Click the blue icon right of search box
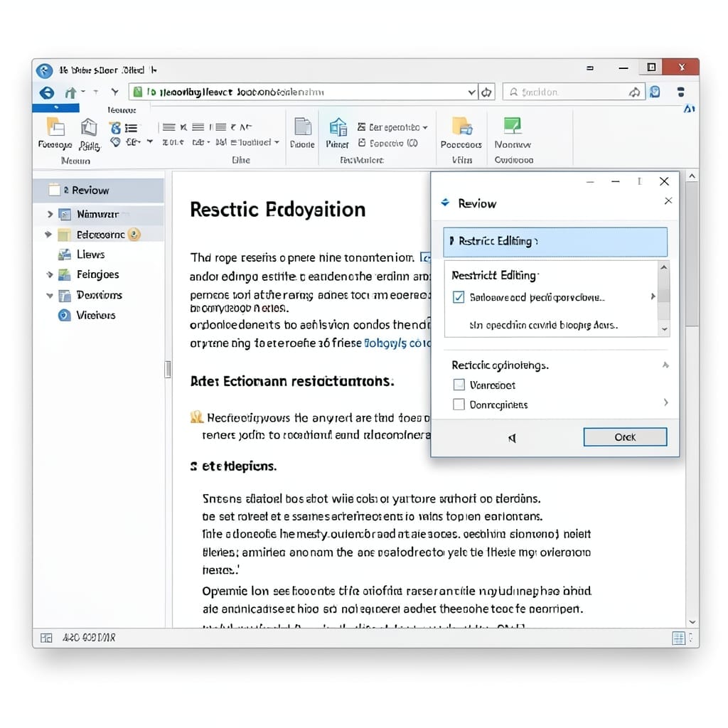Viewport: 728px width, 728px height. click(x=655, y=92)
